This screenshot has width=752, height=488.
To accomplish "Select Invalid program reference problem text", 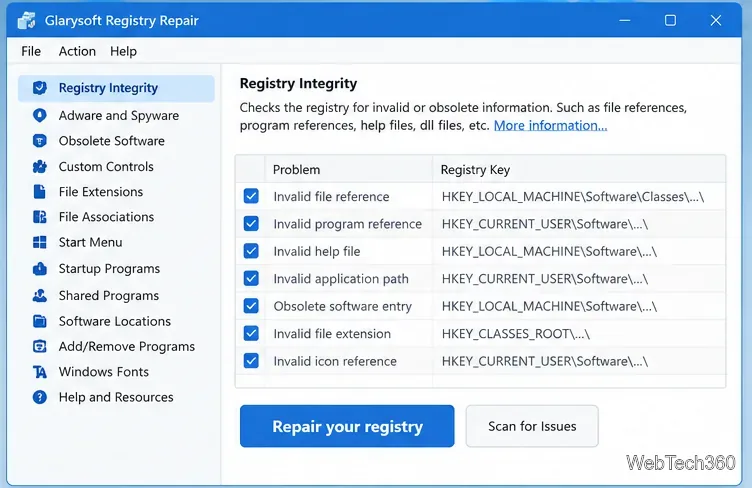I will coord(348,224).
